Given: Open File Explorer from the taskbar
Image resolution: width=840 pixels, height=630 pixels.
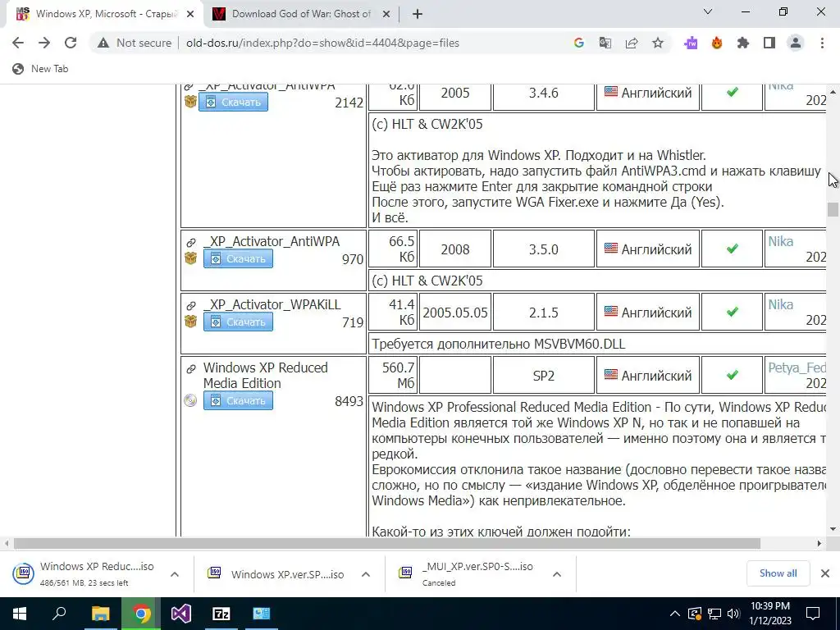Looking at the screenshot, I should point(100,614).
